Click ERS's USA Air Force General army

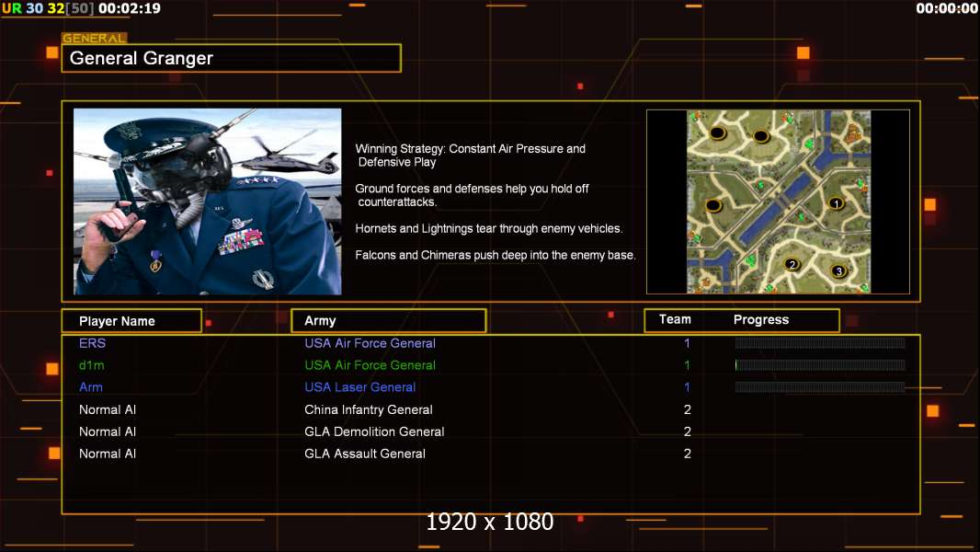(x=370, y=343)
